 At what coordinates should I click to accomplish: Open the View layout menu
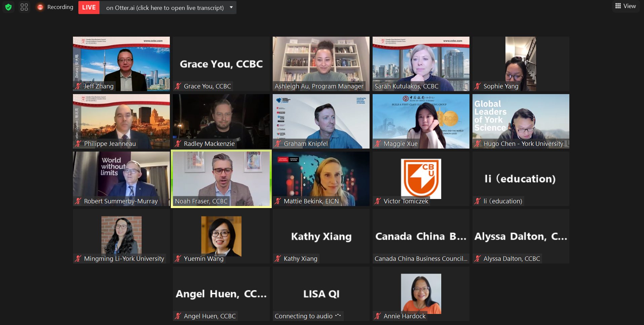click(626, 6)
